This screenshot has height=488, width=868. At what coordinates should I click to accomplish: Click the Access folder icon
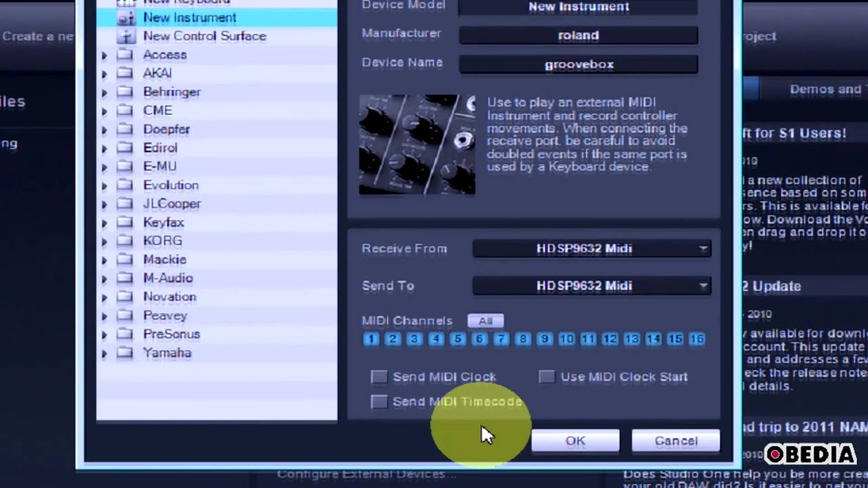[x=125, y=54]
